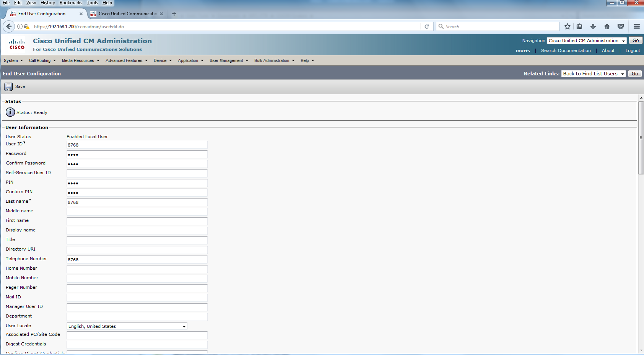This screenshot has height=355, width=644.
Task: Open a new browser tab
Action: [x=174, y=14]
